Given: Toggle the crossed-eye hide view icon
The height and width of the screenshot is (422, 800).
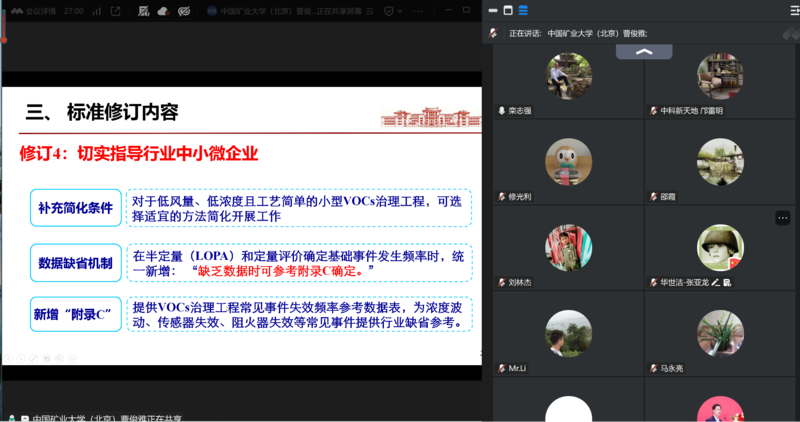Looking at the screenshot, I should point(184,11).
